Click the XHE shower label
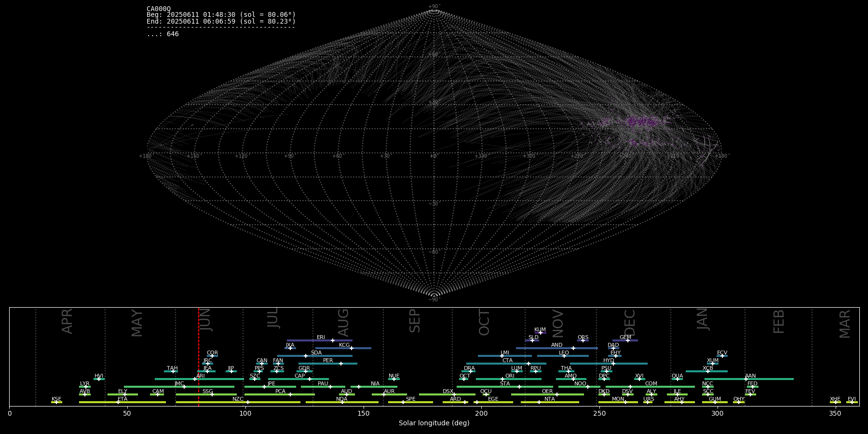This screenshot has height=434, width=868. [x=835, y=399]
